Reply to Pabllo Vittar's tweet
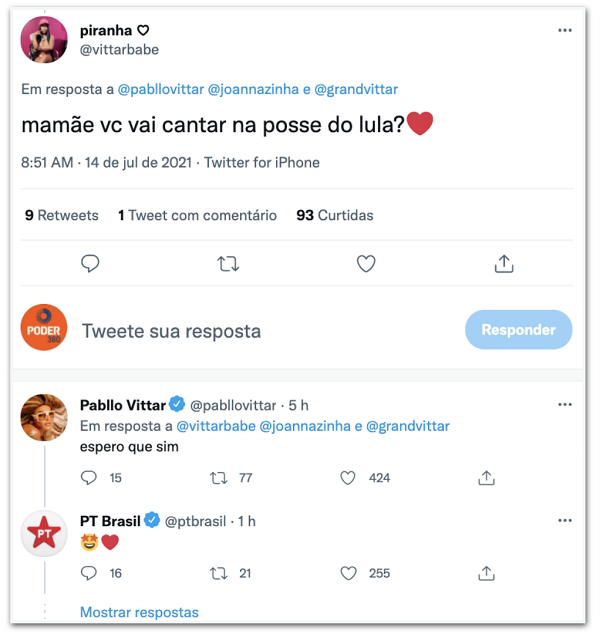 [x=89, y=478]
